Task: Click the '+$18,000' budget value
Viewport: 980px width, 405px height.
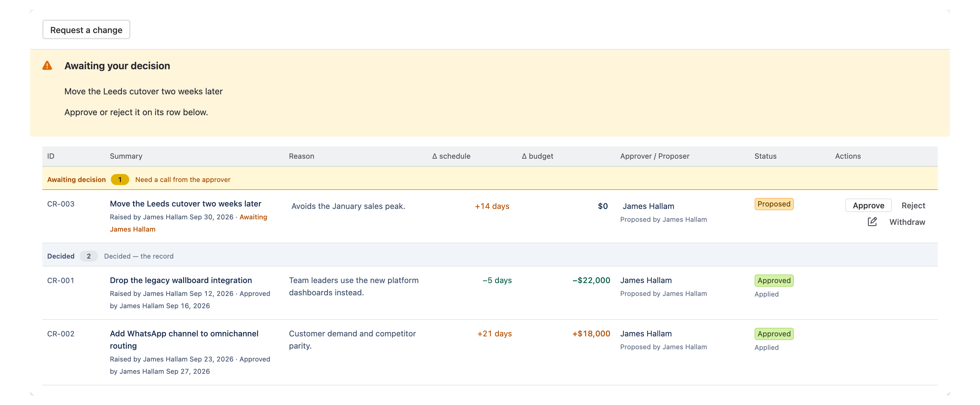Action: [591, 333]
